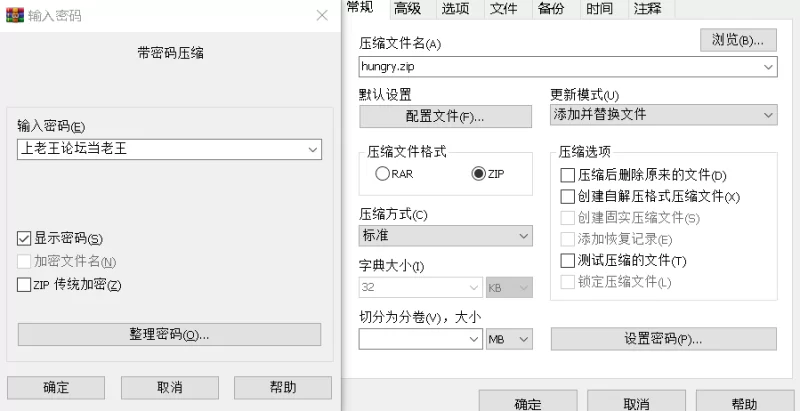Image resolution: width=800 pixels, height=411 pixels.
Task: Open the 选项 tab
Action: pyautogui.click(x=456, y=9)
